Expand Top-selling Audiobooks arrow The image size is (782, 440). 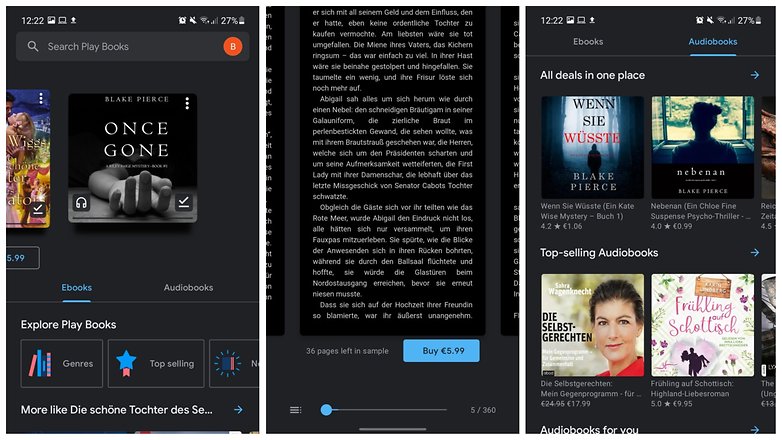point(755,252)
